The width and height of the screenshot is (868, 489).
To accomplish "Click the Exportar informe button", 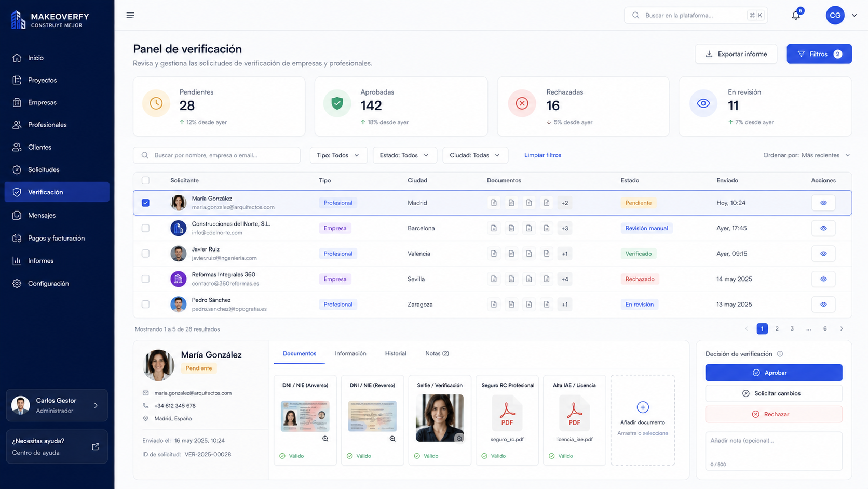I will click(x=736, y=54).
